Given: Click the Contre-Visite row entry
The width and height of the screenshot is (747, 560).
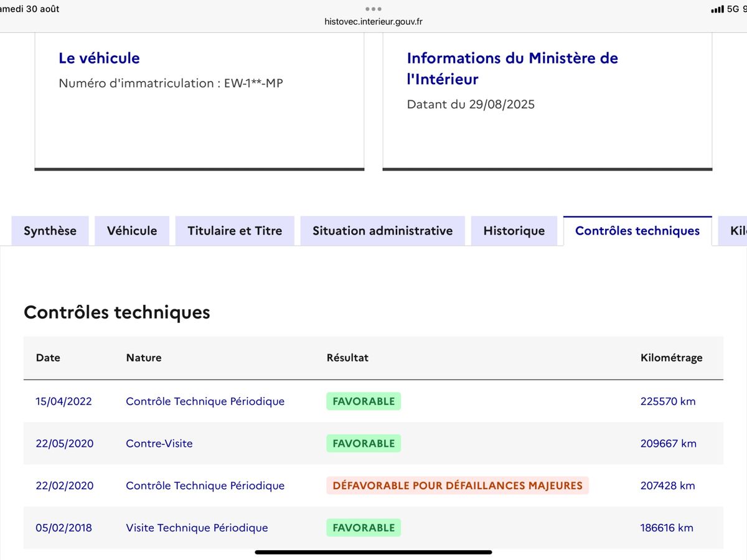Looking at the screenshot, I should 159,444.
